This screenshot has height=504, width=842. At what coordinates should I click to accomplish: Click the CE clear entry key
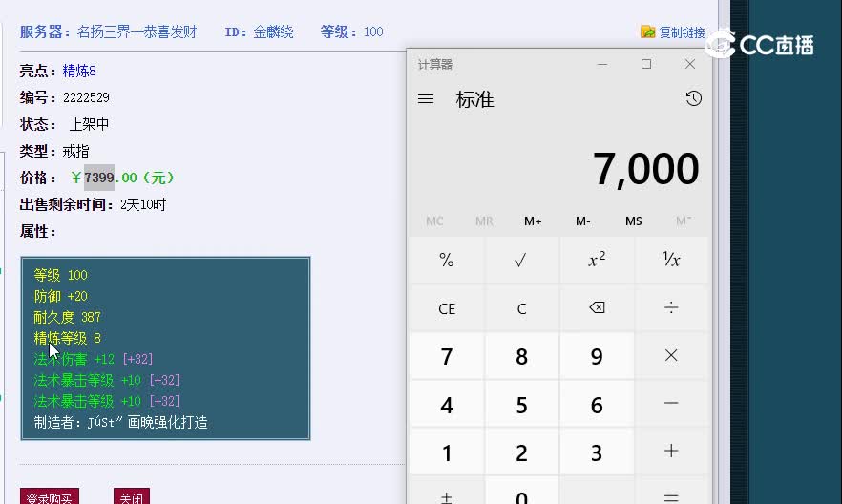click(447, 308)
